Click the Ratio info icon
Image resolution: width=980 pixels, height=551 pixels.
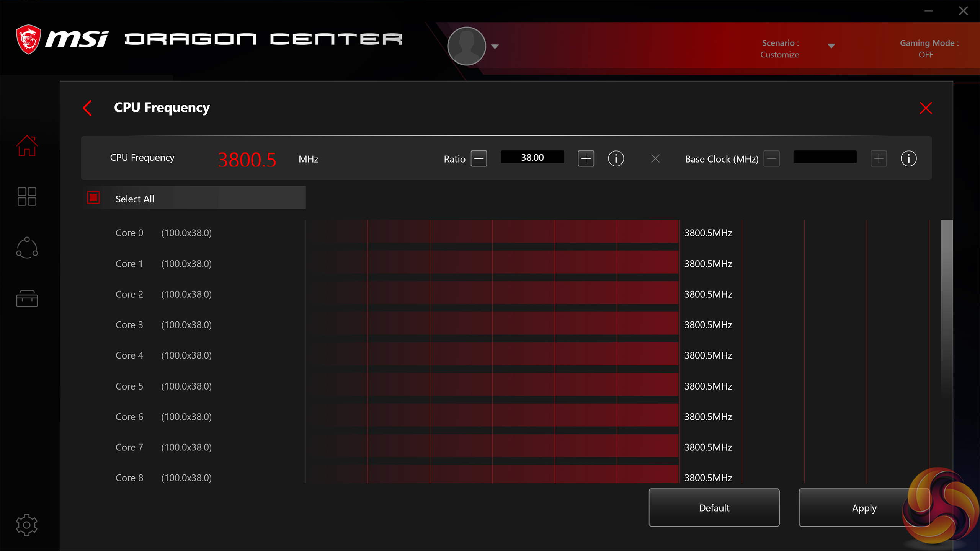point(616,158)
